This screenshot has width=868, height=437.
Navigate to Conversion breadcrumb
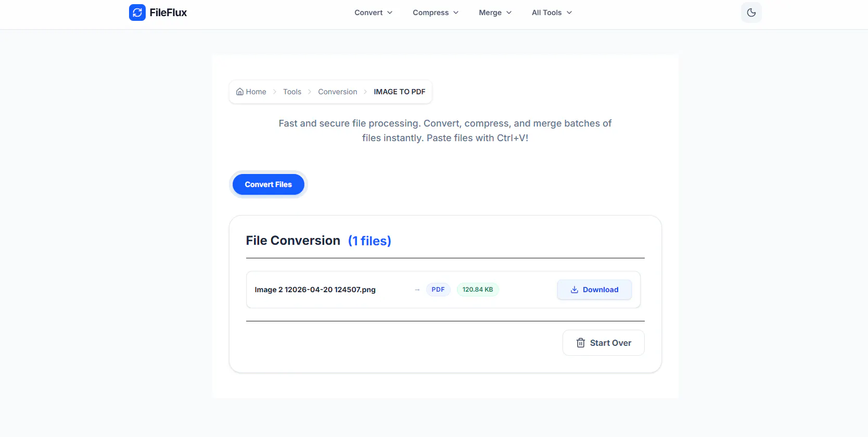(x=338, y=92)
